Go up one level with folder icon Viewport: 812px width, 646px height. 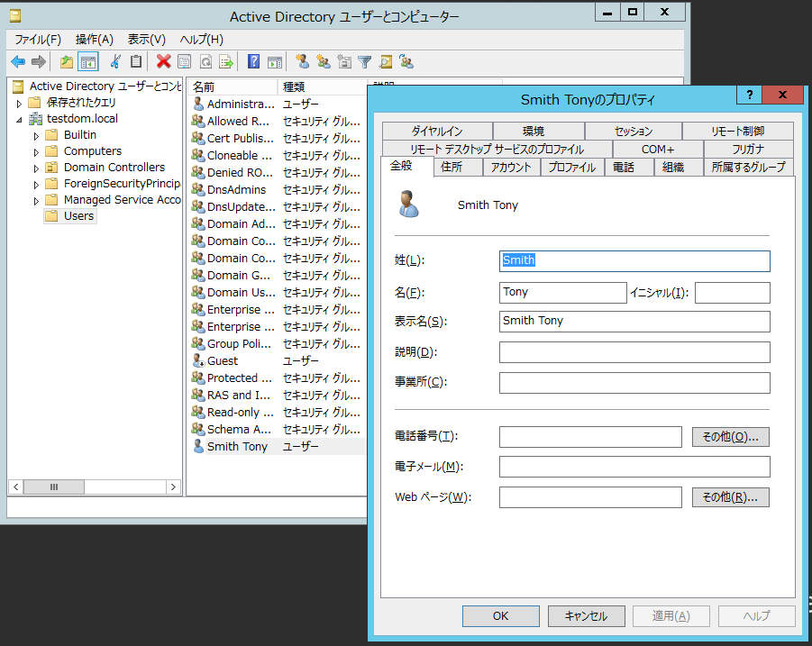(67, 62)
